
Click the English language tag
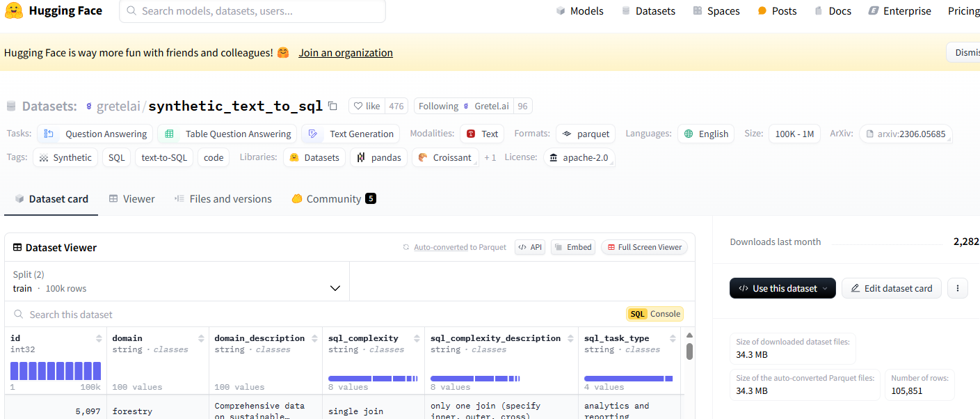tap(705, 134)
